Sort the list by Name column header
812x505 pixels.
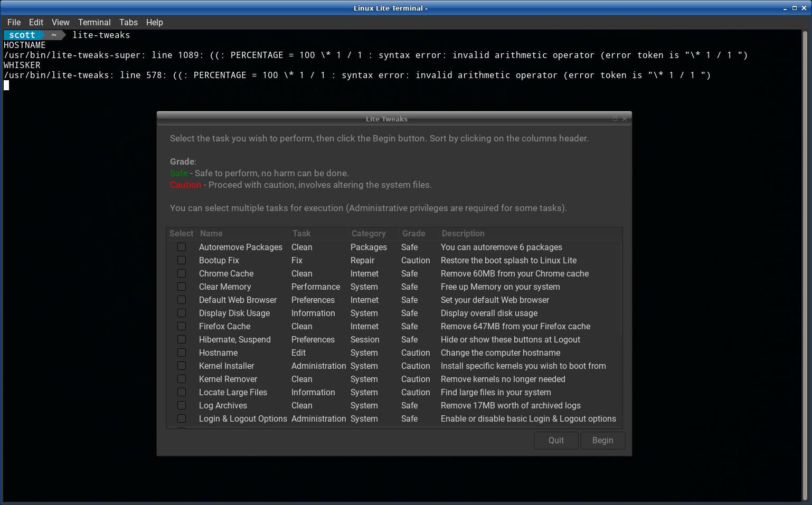211,233
